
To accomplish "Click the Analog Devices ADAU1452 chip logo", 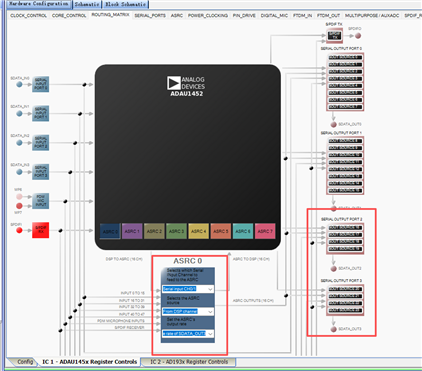I will click(186, 86).
